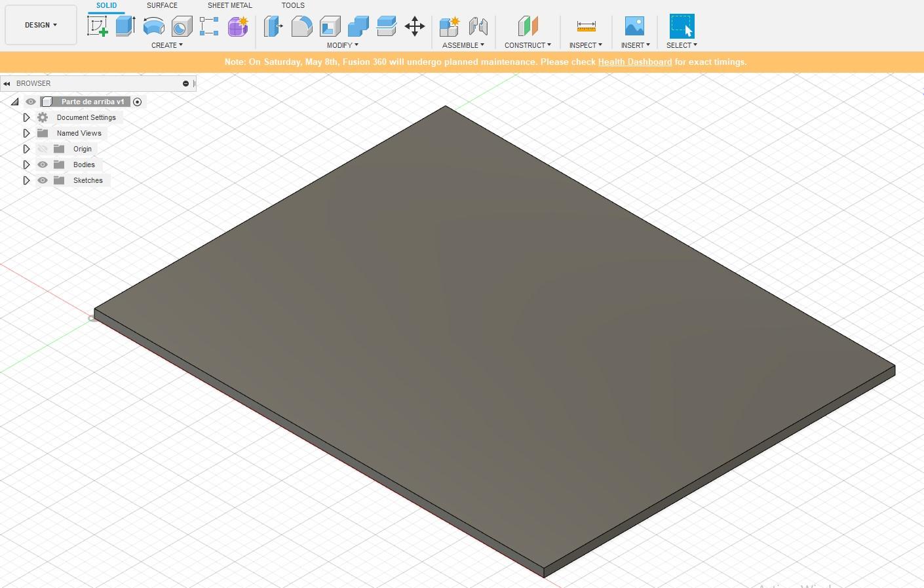Screen dimensions: 924x588
Task: Open the Select dropdown menu
Action: (x=682, y=45)
